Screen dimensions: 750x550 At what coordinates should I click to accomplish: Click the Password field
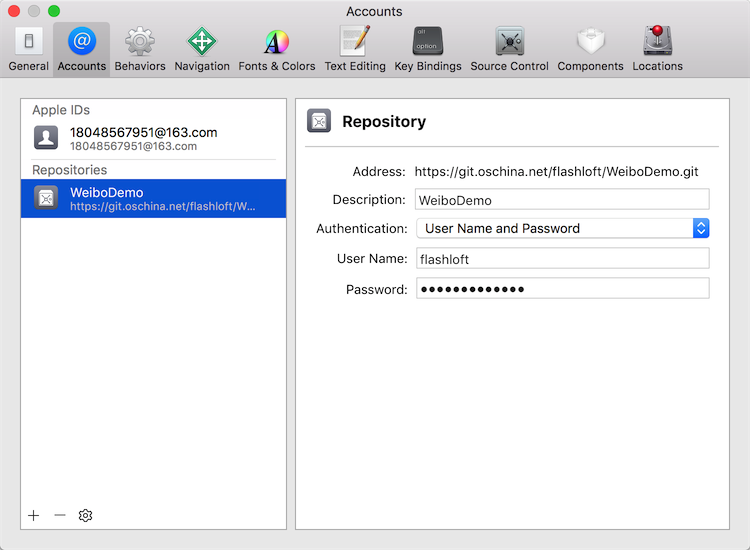[x=562, y=289]
